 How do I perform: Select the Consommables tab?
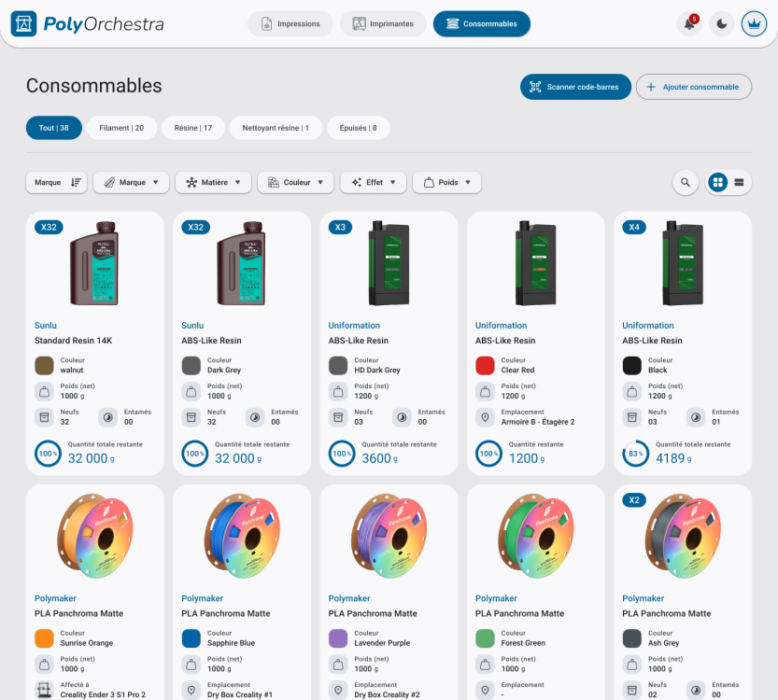click(x=481, y=23)
